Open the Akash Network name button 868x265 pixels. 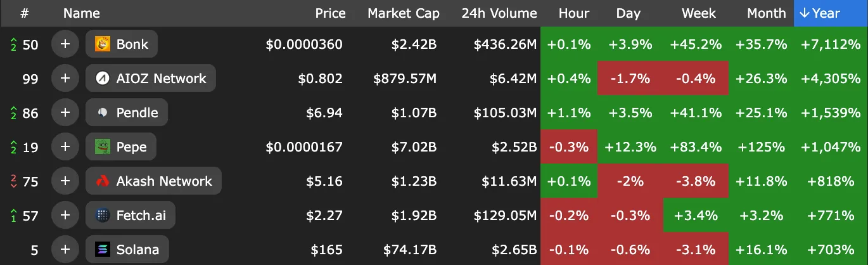pyautogui.click(x=153, y=181)
